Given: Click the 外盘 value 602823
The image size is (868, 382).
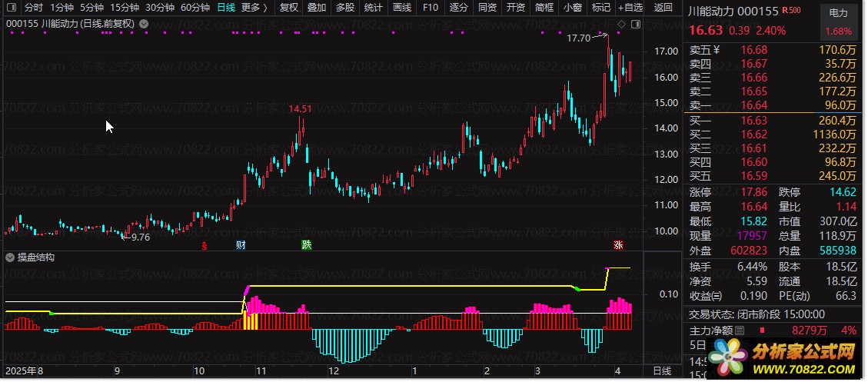Looking at the screenshot, I should pyautogui.click(x=749, y=251).
